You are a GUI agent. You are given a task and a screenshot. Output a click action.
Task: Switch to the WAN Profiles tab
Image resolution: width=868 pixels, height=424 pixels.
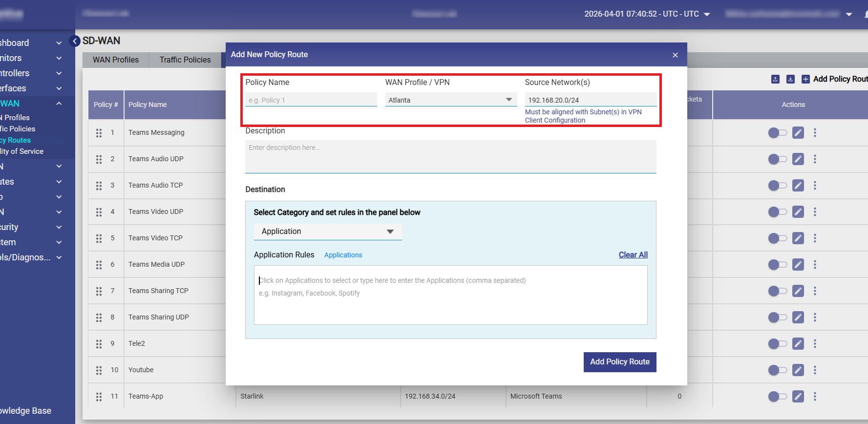click(x=116, y=60)
